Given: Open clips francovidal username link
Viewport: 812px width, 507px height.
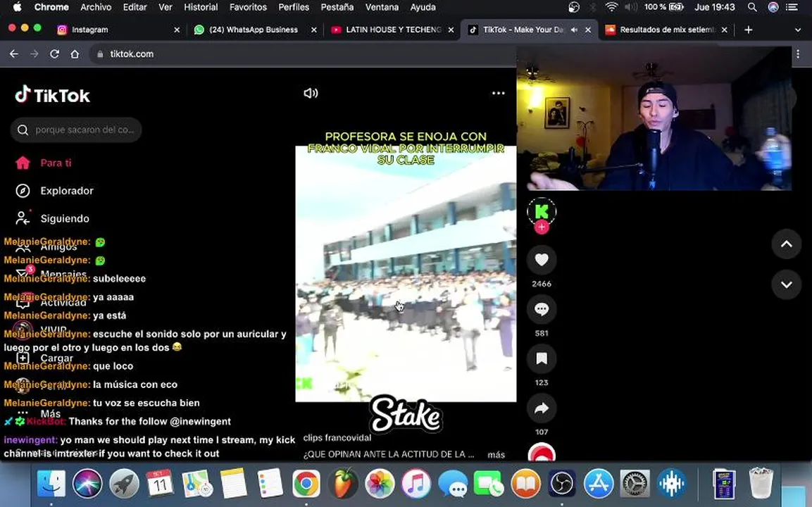Looking at the screenshot, I should 337,437.
